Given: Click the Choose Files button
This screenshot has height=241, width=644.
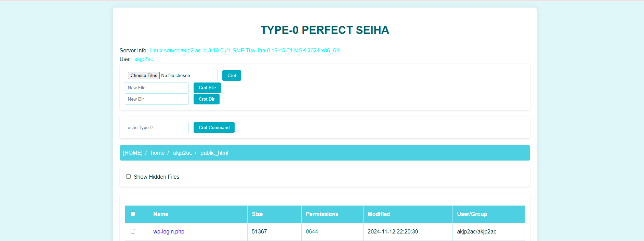Looking at the screenshot, I should coord(144,75).
